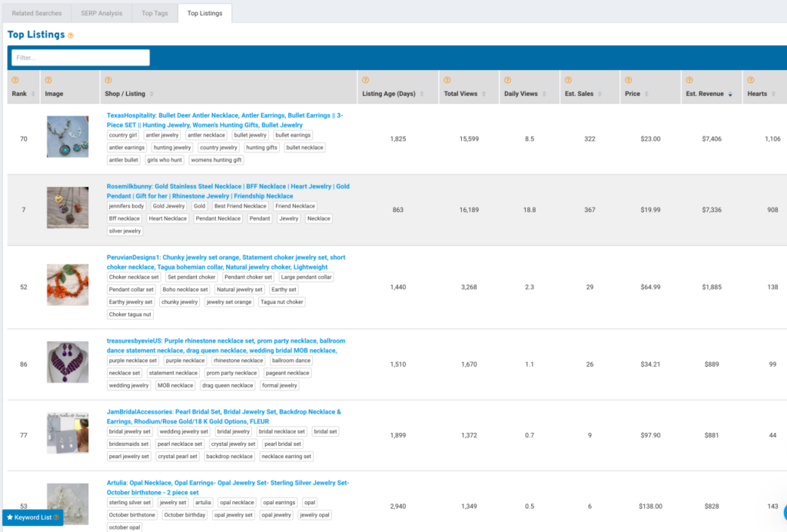
Task: Click help icon next to Top Listings heading
Action: 71,35
